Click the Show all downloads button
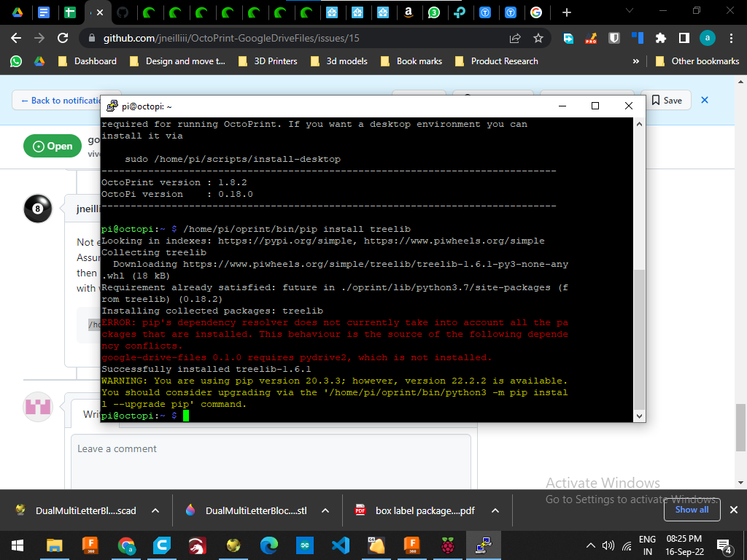This screenshot has height=560, width=747. pos(692,510)
